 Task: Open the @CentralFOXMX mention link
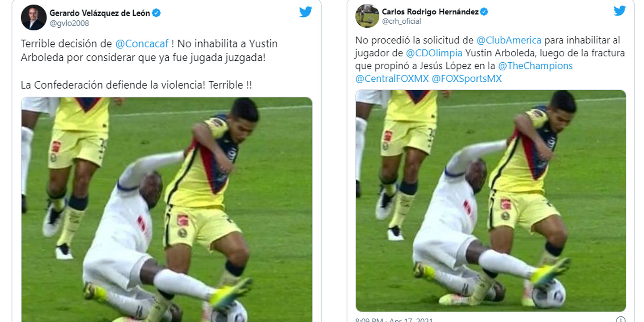tap(391, 79)
